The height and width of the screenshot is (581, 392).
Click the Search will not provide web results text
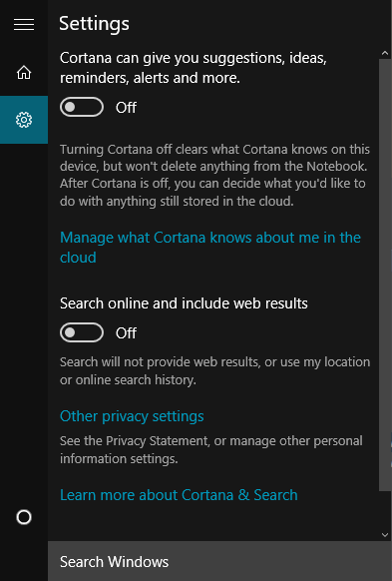point(214,370)
